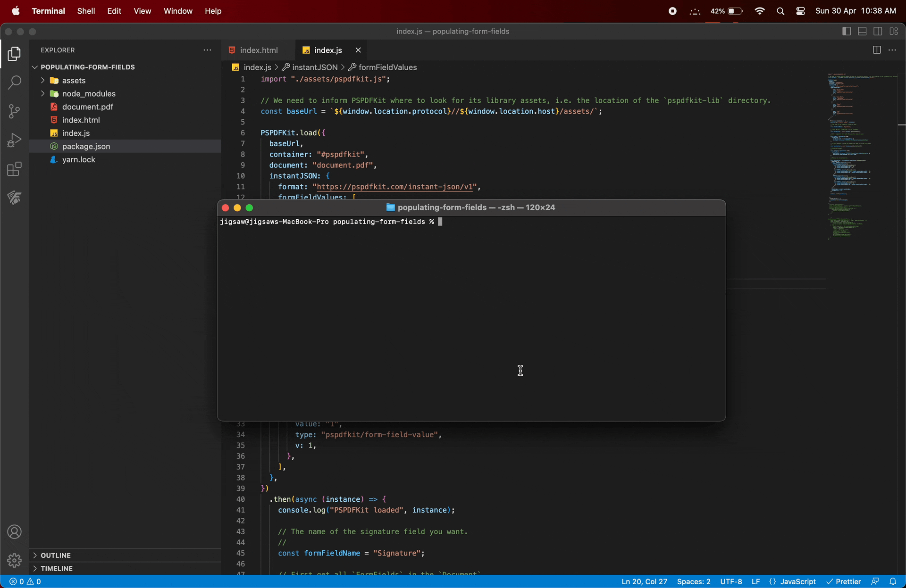Open the Manage settings gear

(14, 561)
